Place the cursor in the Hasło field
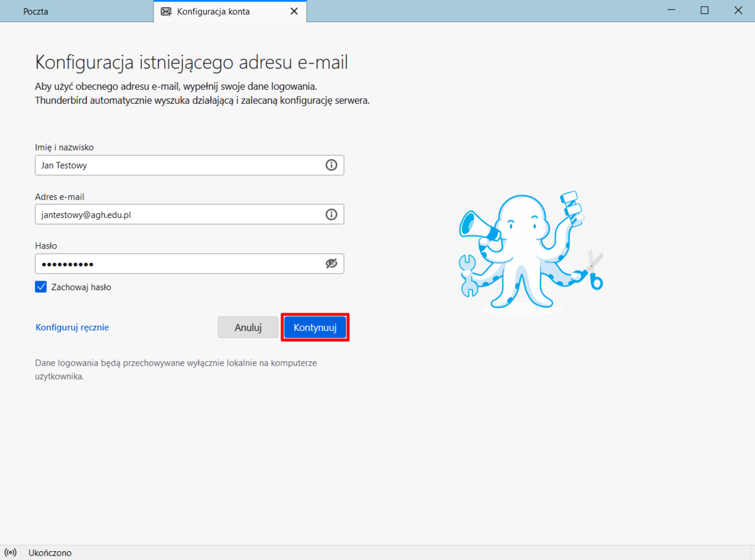The image size is (755, 560). pyautogui.click(x=176, y=264)
